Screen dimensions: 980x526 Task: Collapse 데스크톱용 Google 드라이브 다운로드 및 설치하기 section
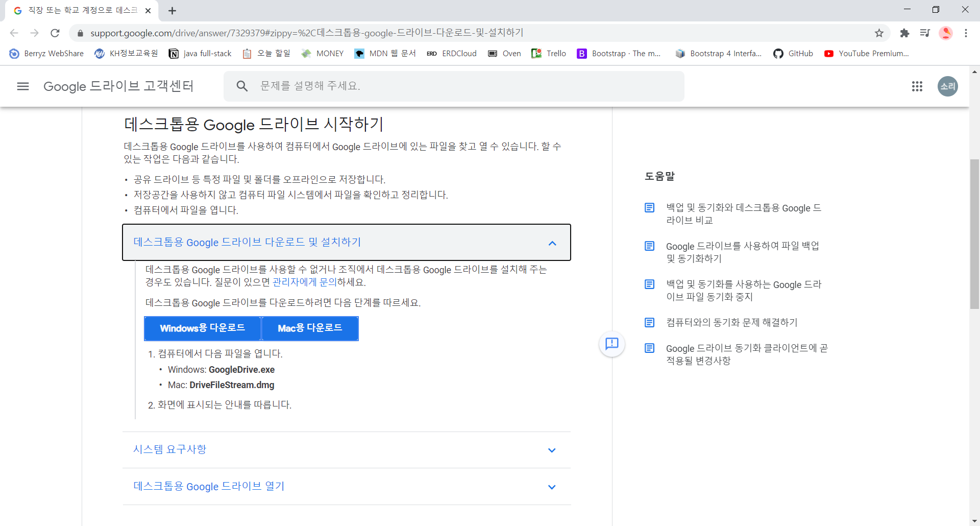[347, 243]
